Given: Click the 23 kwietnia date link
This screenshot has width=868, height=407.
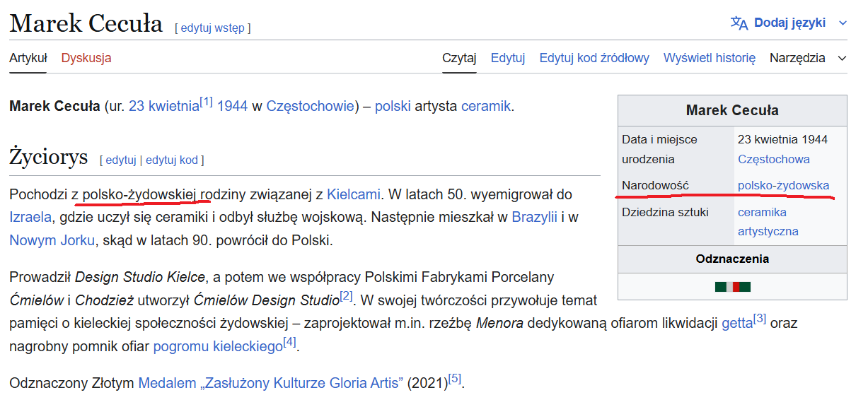Looking at the screenshot, I should click(164, 107).
